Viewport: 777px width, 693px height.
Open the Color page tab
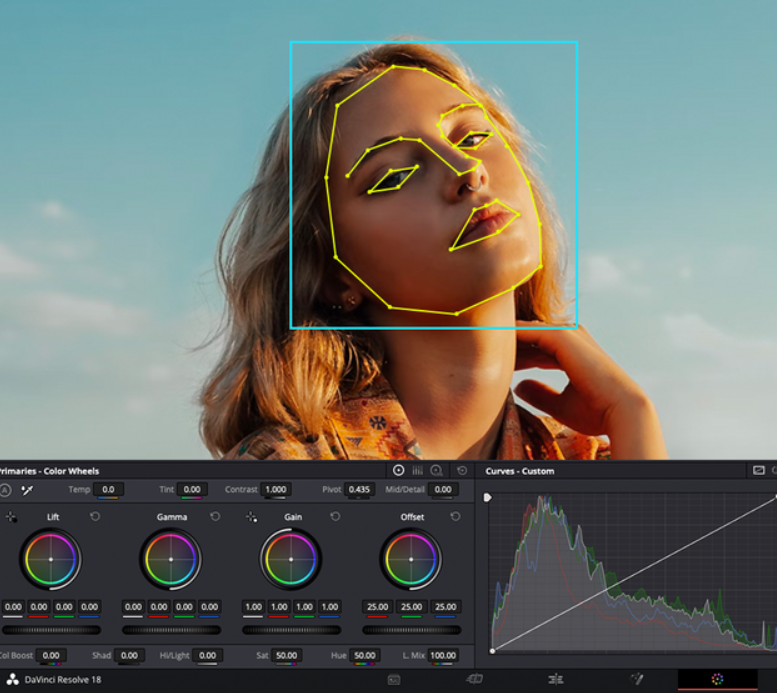(717, 680)
